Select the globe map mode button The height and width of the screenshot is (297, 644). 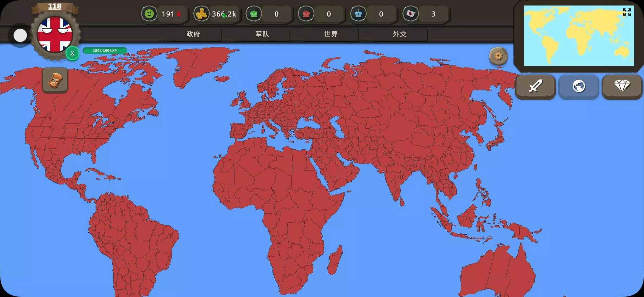pos(578,86)
